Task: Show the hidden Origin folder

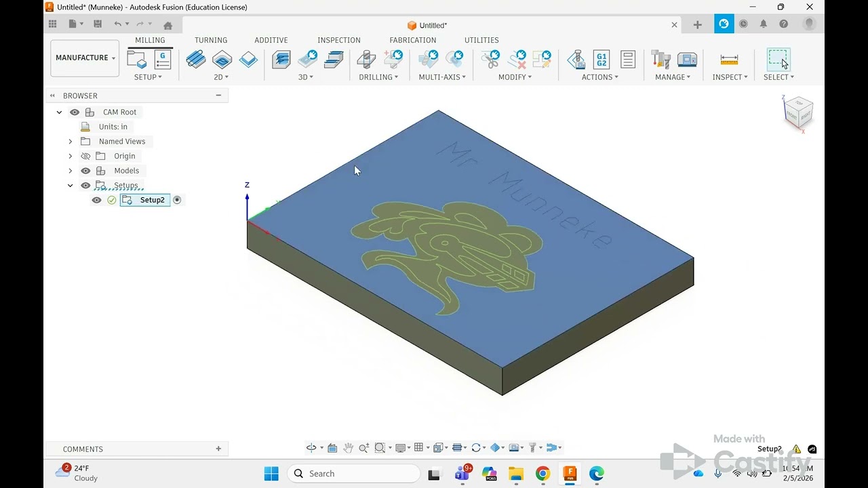Action: 85,156
